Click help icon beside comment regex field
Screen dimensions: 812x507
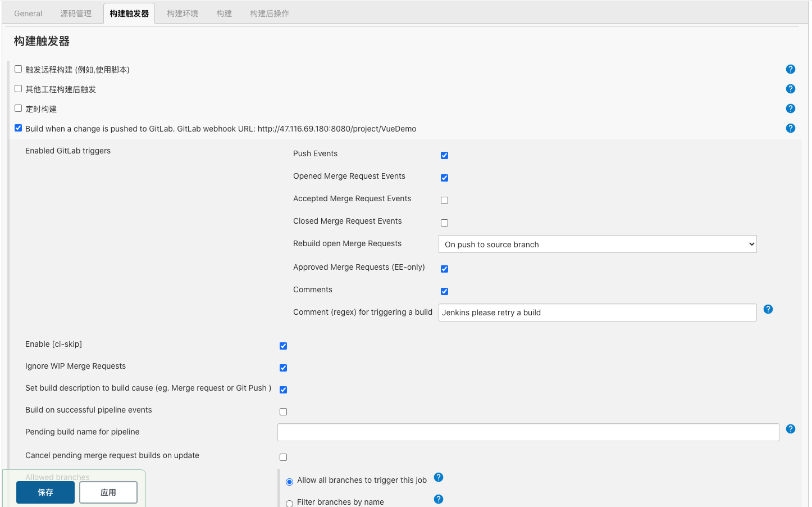pos(768,309)
